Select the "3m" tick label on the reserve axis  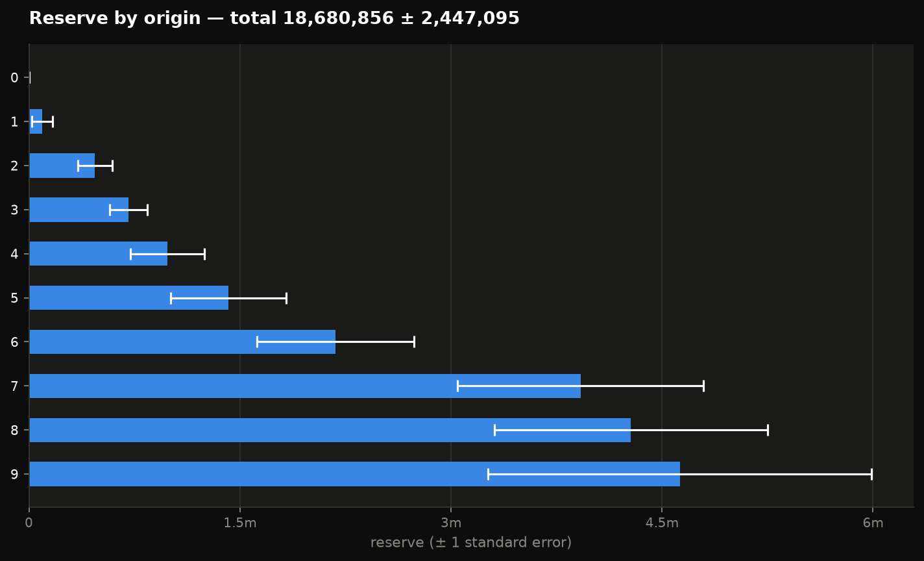coord(451,523)
